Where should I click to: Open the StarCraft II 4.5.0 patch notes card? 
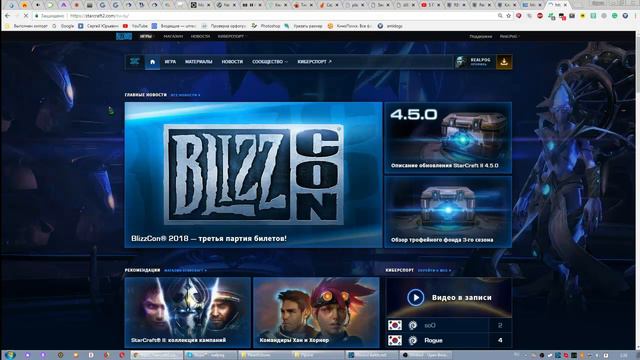(448, 138)
